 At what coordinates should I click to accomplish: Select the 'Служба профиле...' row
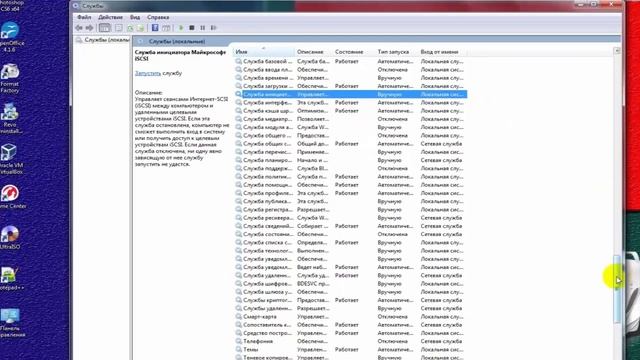click(350, 193)
